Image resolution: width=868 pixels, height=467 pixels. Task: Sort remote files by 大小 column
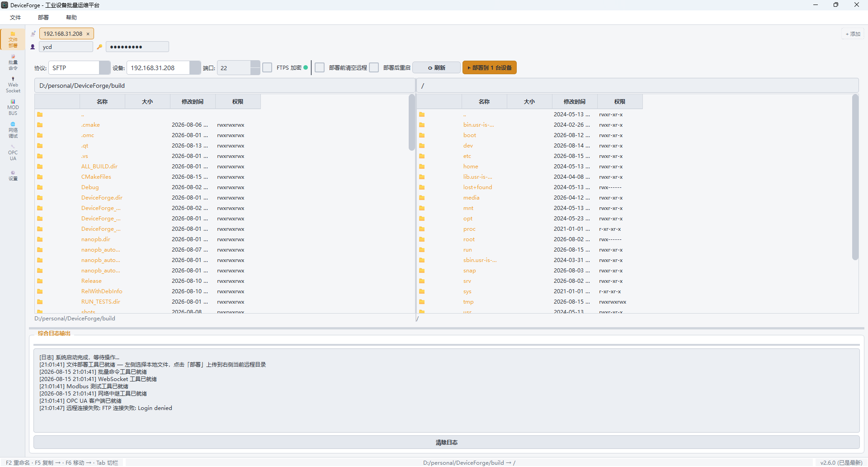coord(529,102)
